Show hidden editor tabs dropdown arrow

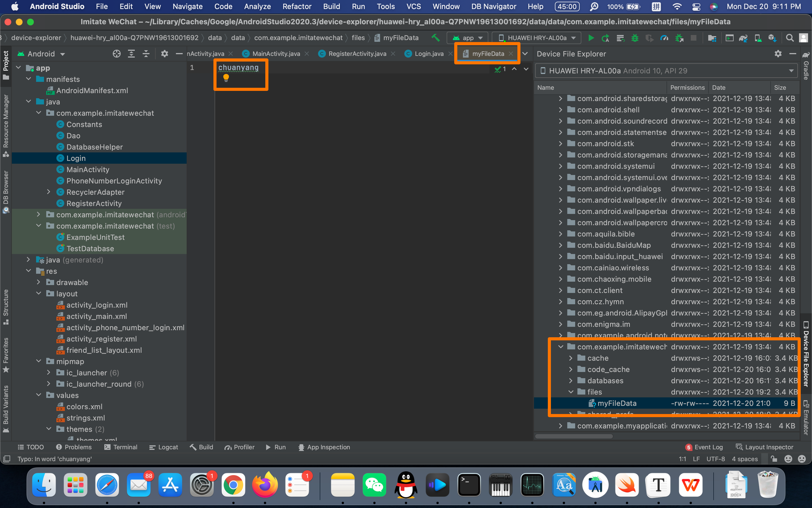[525, 53]
